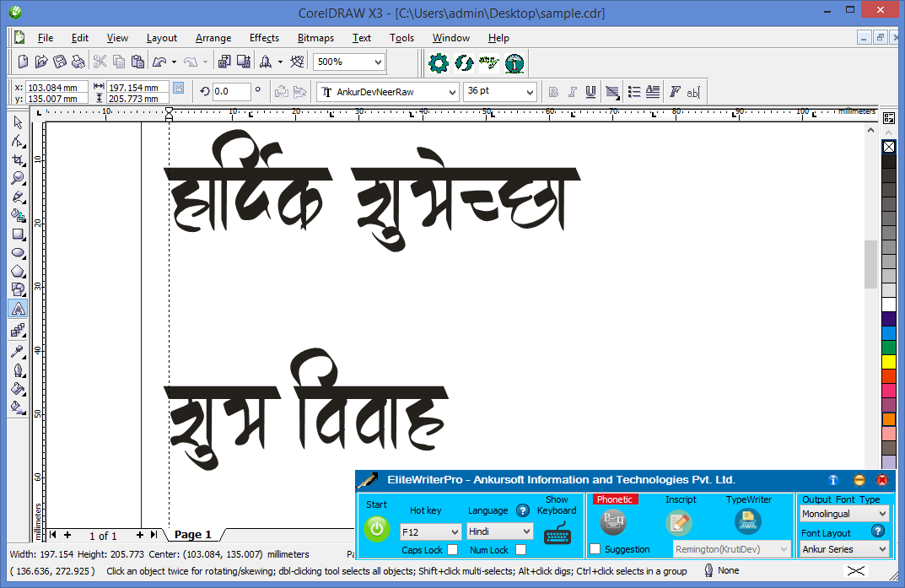This screenshot has height=588, width=905.
Task: Click the EliteWriterPro green Start power button
Action: pos(377,529)
